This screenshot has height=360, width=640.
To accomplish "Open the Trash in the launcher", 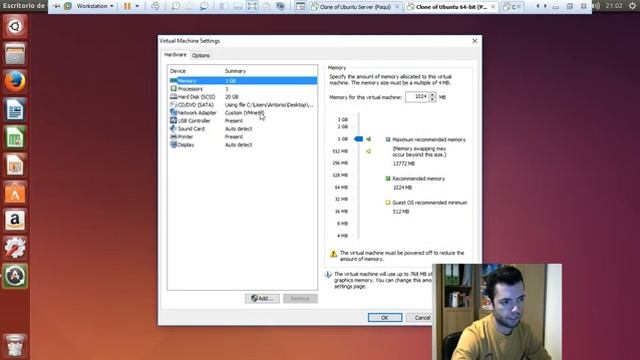I will [x=15, y=345].
